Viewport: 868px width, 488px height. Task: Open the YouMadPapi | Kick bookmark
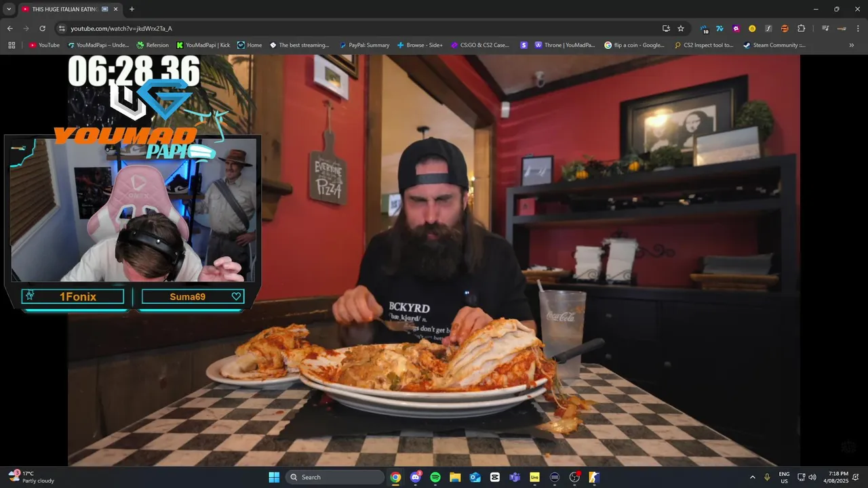click(203, 45)
